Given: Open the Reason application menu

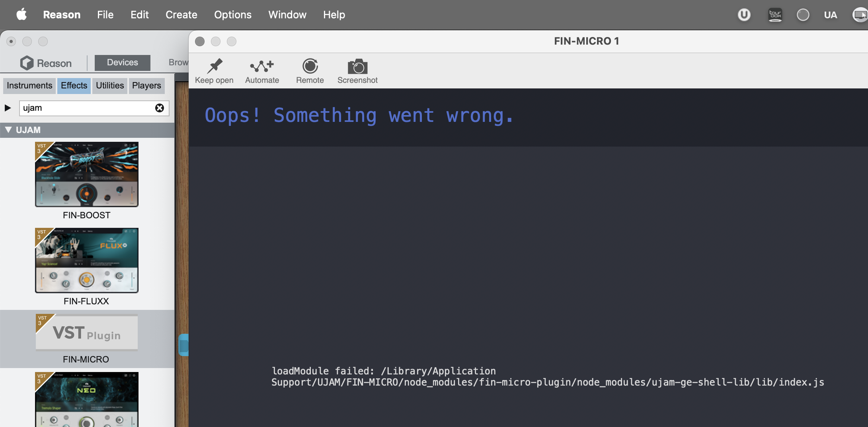Looking at the screenshot, I should point(62,15).
